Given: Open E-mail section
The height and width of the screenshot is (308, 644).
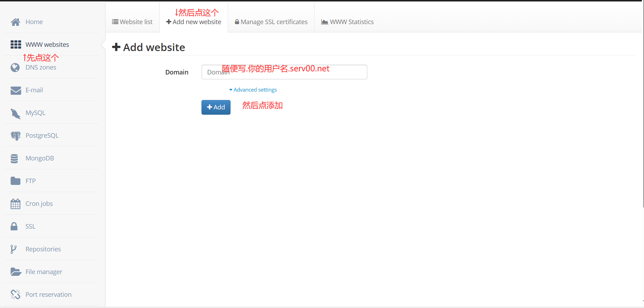Looking at the screenshot, I should pyautogui.click(x=52, y=90).
